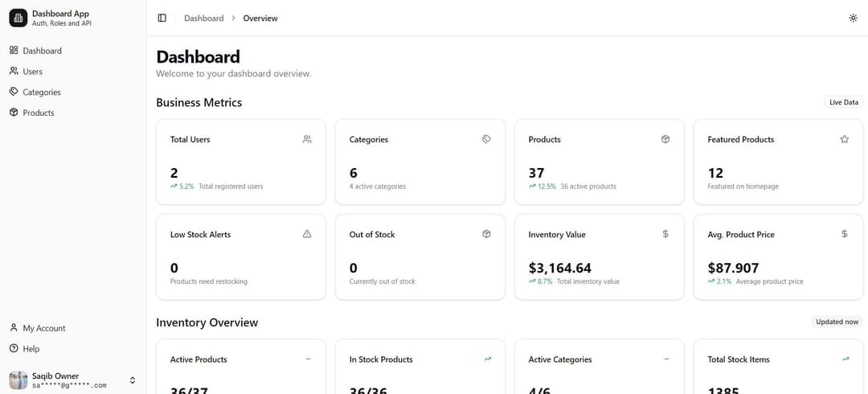Click the 12 featured products count

pos(715,173)
